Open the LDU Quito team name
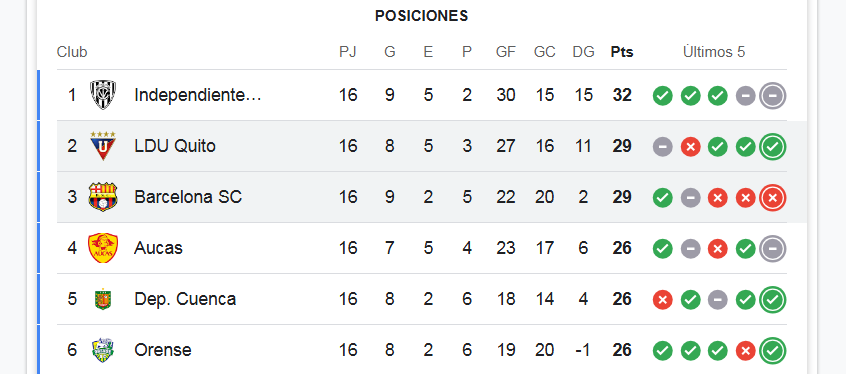 click(x=175, y=146)
